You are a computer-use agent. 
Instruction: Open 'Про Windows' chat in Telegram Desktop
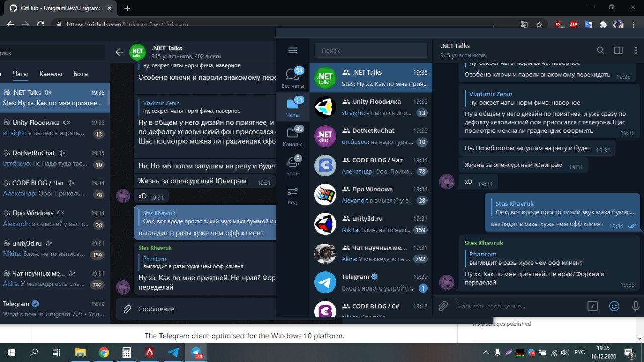pos(371,194)
